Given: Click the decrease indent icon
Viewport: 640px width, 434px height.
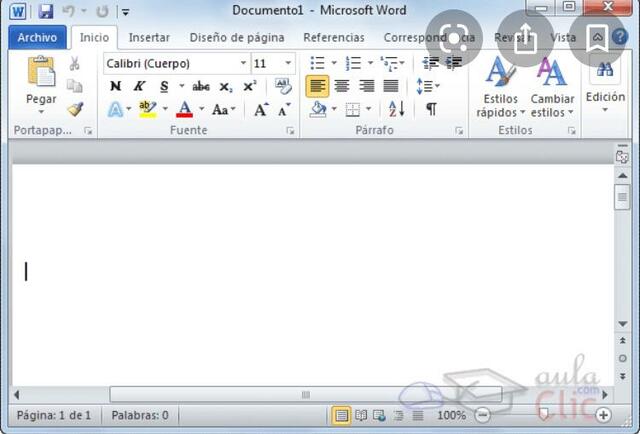Looking at the screenshot, I should click(430, 63).
